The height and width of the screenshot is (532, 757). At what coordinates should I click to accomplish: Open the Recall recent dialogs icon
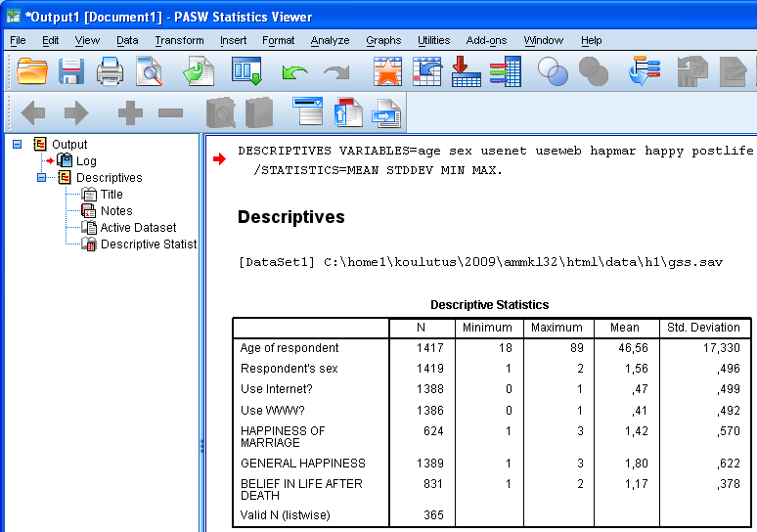tap(246, 71)
